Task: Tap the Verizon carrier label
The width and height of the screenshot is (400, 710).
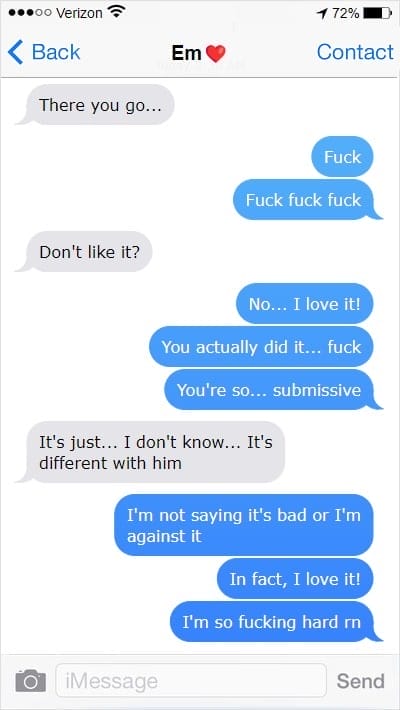Action: click(x=79, y=13)
